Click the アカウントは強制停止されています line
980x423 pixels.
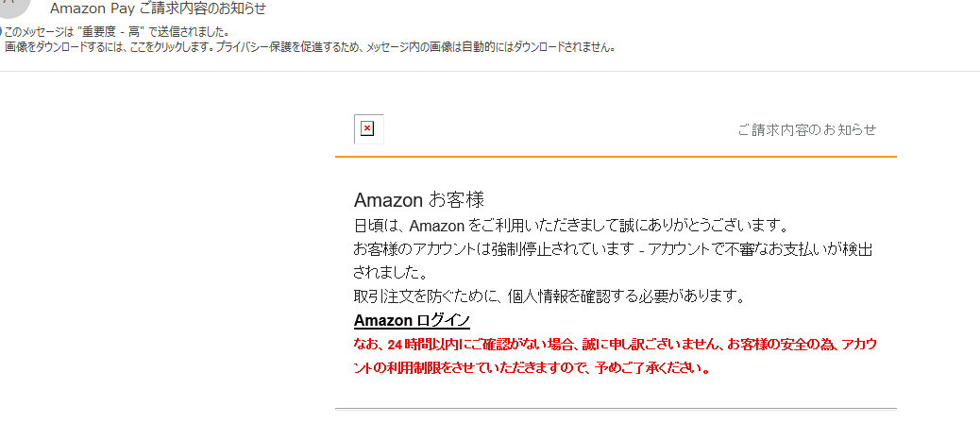[613, 248]
